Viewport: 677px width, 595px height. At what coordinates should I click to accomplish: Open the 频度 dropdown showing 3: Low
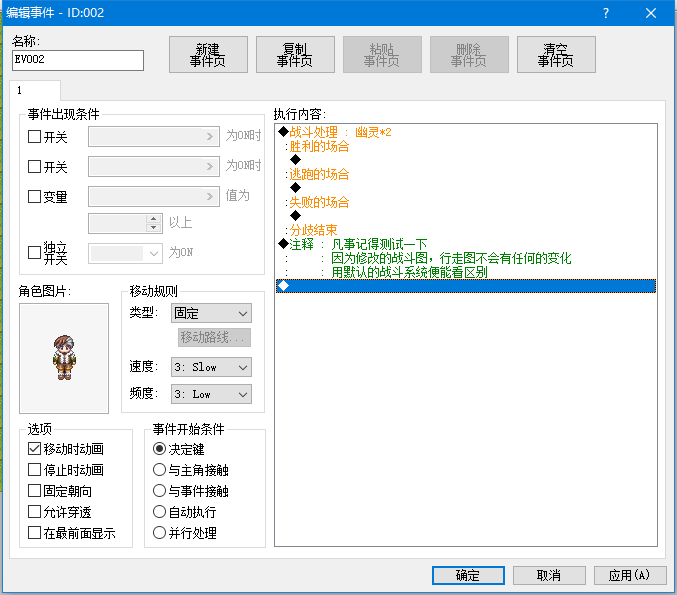tap(211, 394)
